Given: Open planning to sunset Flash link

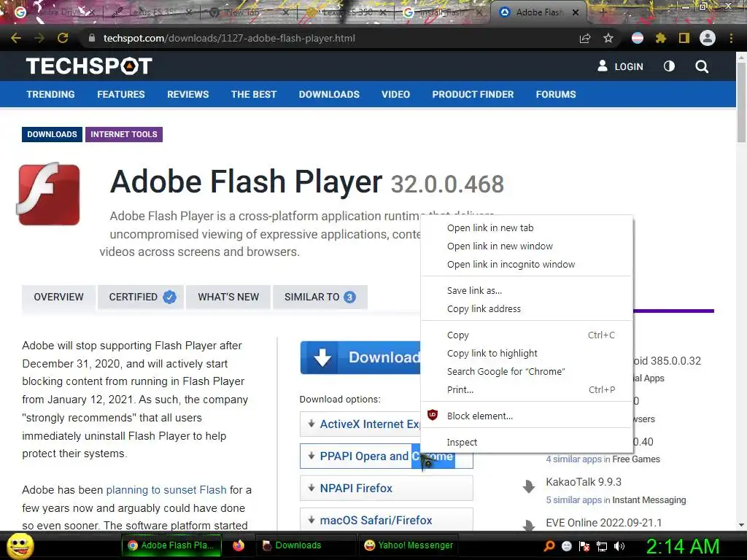Looking at the screenshot, I should [166, 489].
